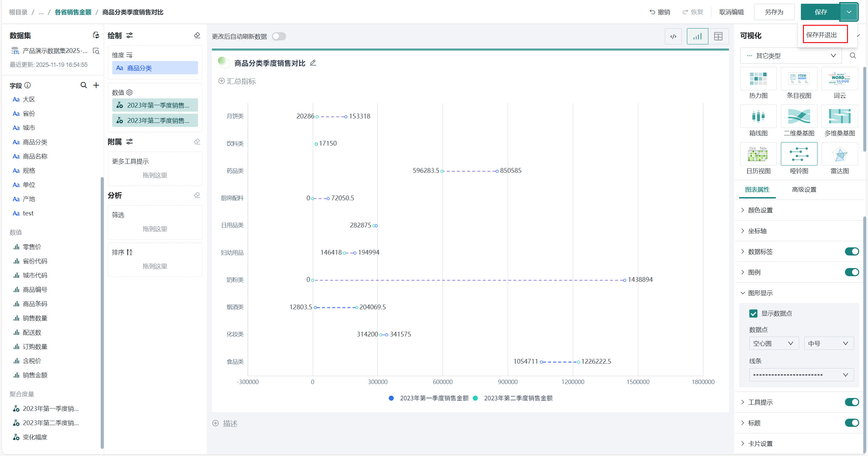Pick the word cloud (词云) visualization
Image resolution: width=868 pixels, height=456 pixels.
[840, 79]
